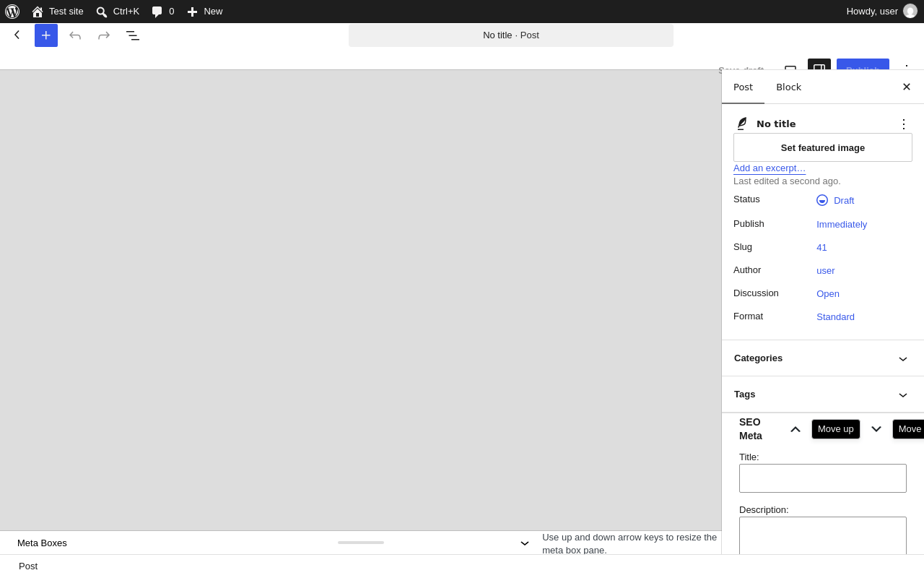This screenshot has height=578, width=924.
Task: Select the Post tab in sidebar
Action: (x=743, y=87)
